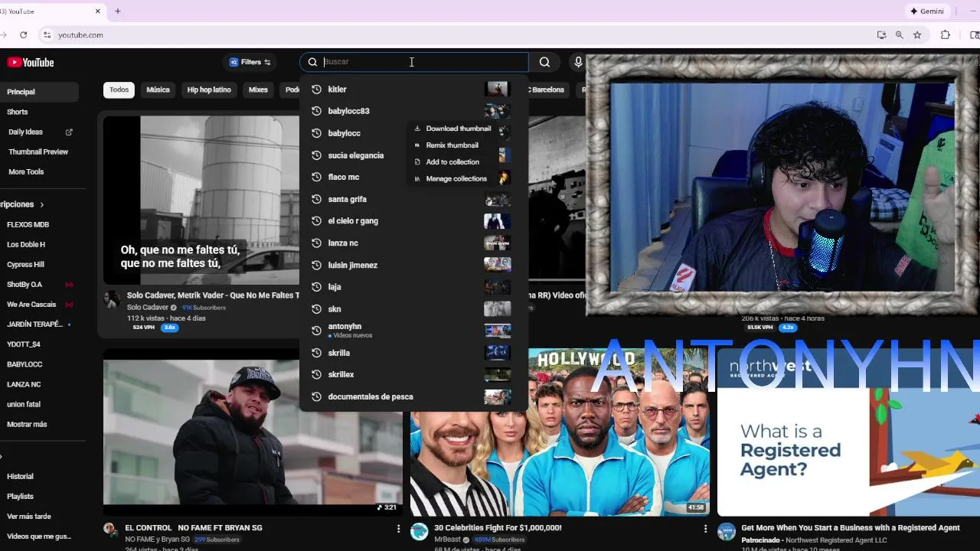The image size is (980, 551).
Task: Click the MrBeast channel avatar
Action: [x=420, y=532]
